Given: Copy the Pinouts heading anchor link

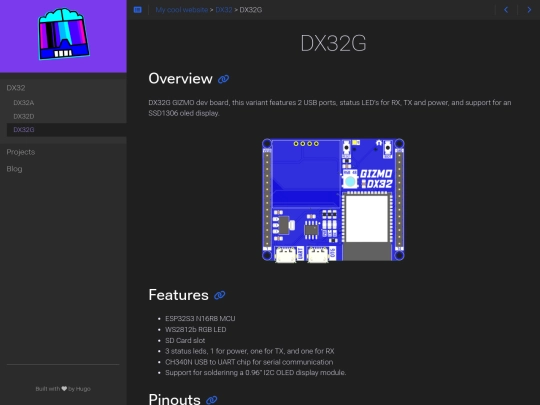Looking at the screenshot, I should click(x=211, y=399).
